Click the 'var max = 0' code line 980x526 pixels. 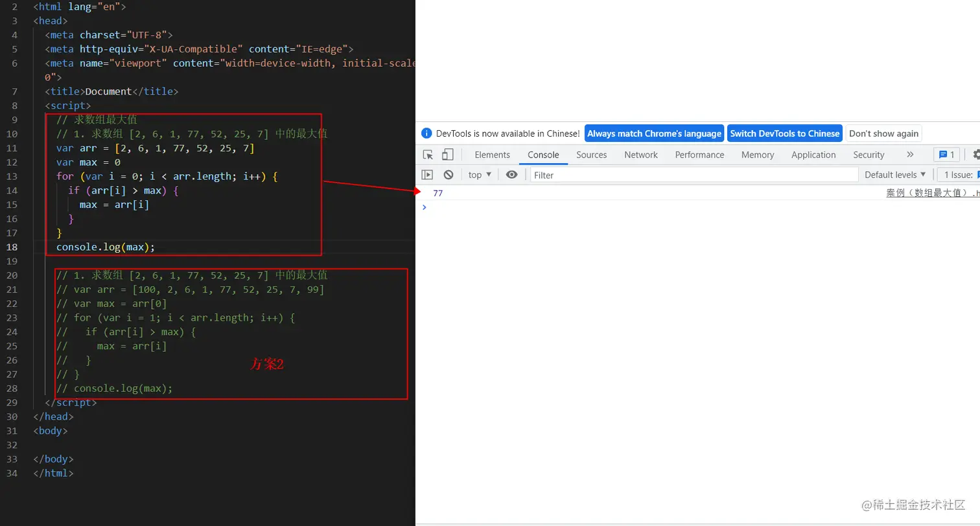click(89, 163)
